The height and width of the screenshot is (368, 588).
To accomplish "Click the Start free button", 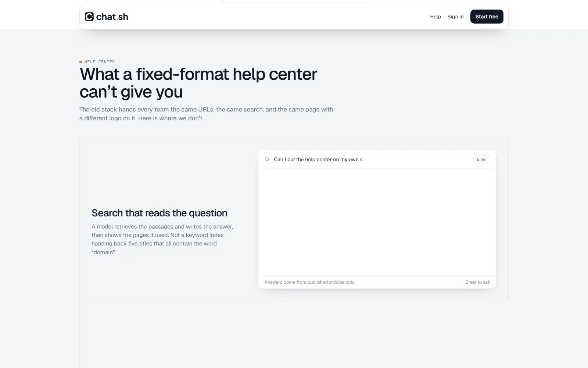I will click(487, 17).
